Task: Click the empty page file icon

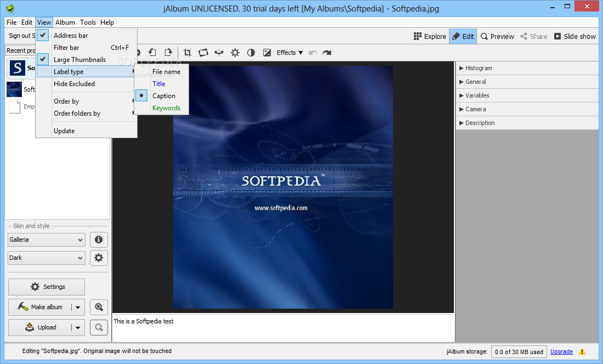Action: tap(15, 107)
